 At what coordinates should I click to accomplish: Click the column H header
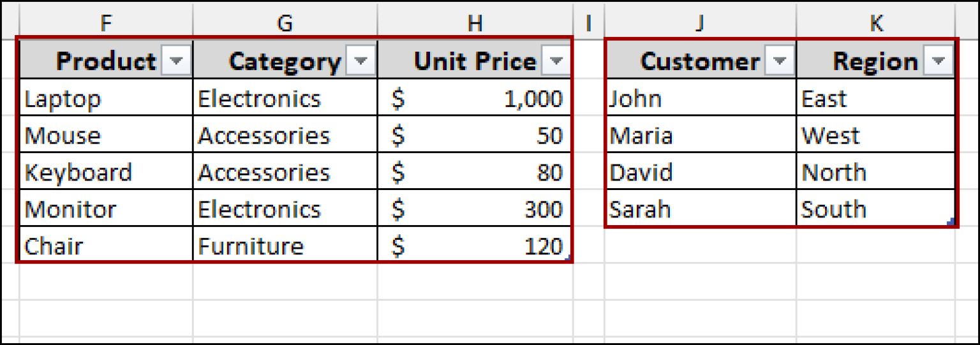[x=474, y=23]
